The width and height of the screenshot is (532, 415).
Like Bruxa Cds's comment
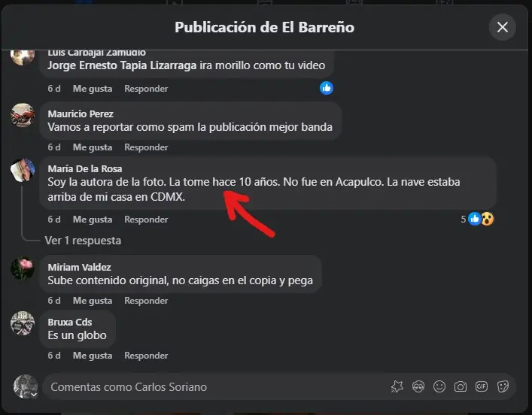coord(93,356)
